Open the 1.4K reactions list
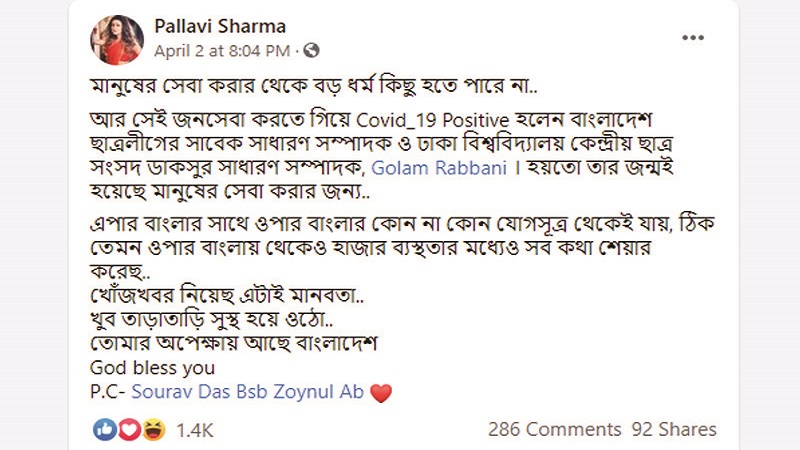Image resolution: width=800 pixels, height=450 pixels. [194, 430]
